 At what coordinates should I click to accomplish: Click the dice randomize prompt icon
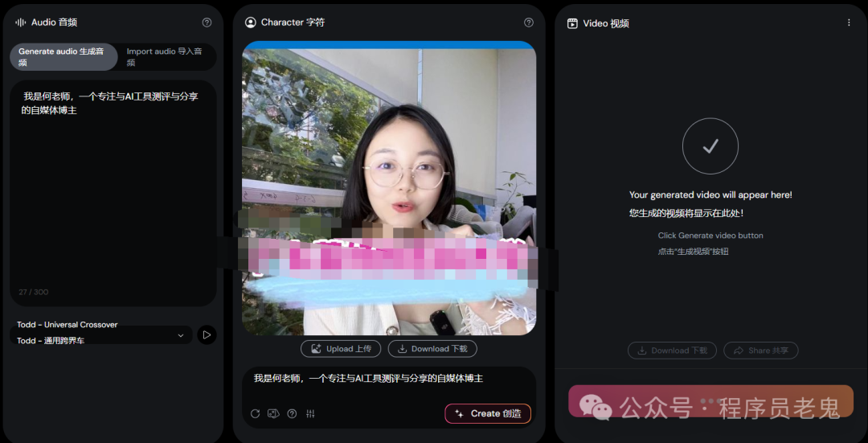click(273, 413)
